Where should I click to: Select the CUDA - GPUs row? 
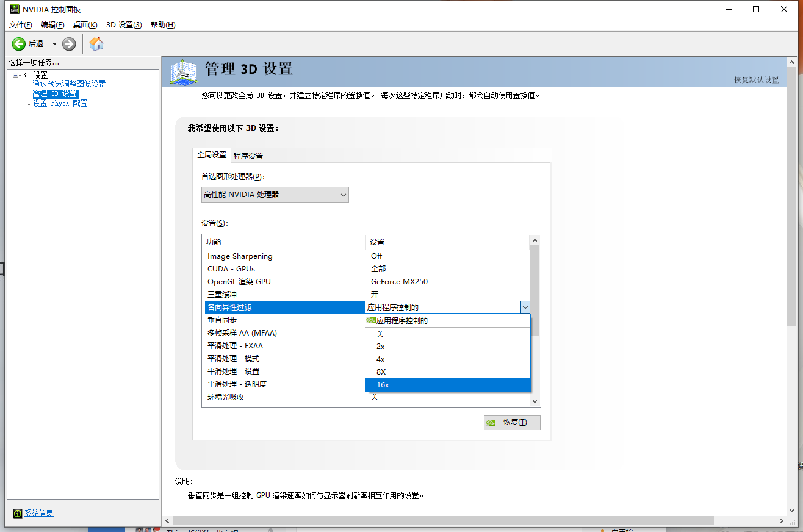(x=366, y=269)
